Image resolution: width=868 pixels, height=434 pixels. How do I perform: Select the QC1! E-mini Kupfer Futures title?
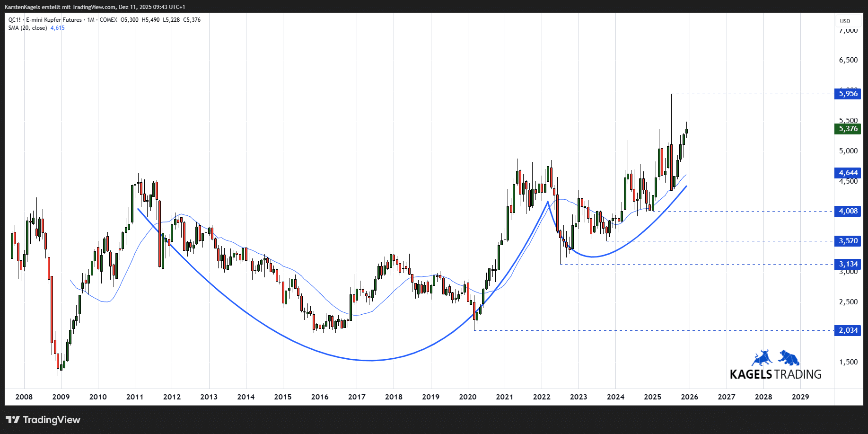[45, 20]
